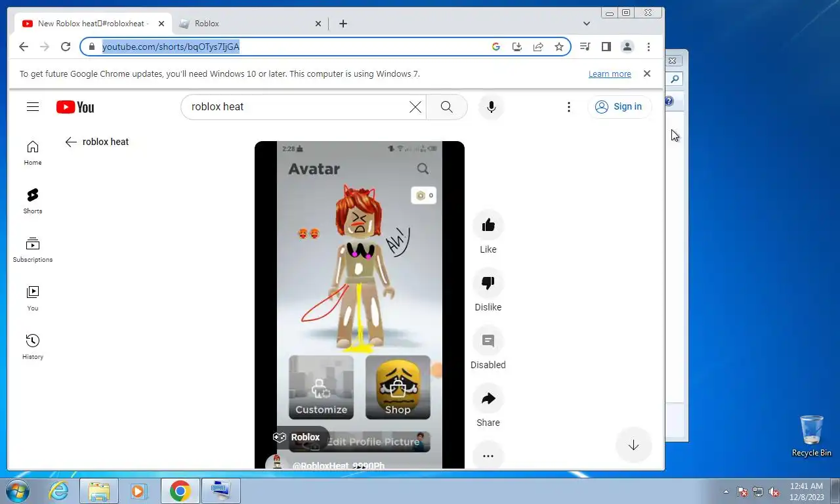Dismiss the Chrome update notice

[647, 73]
